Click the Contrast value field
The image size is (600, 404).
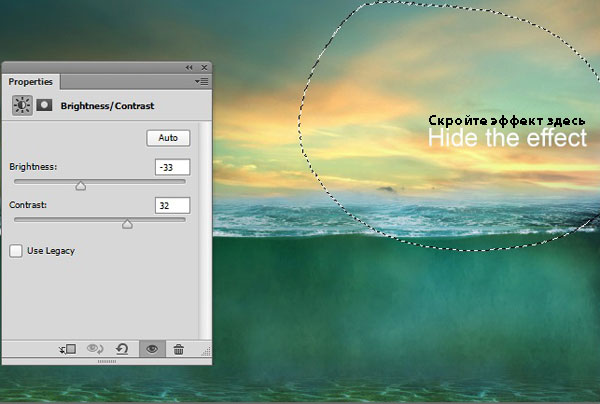coord(172,205)
